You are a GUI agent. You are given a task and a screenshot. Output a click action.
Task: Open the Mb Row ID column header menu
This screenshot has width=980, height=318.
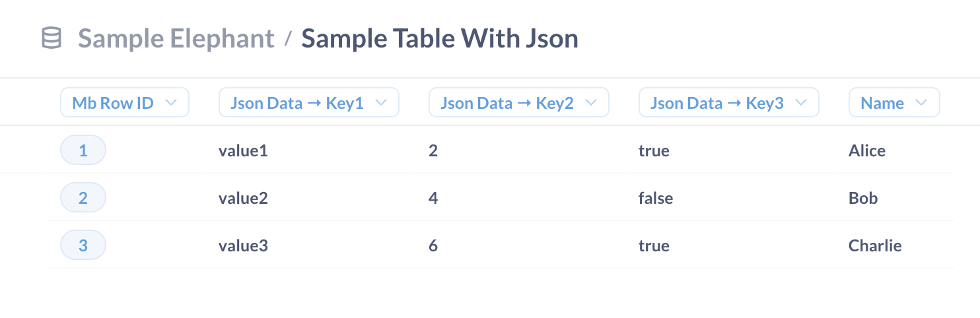pyautogui.click(x=114, y=103)
